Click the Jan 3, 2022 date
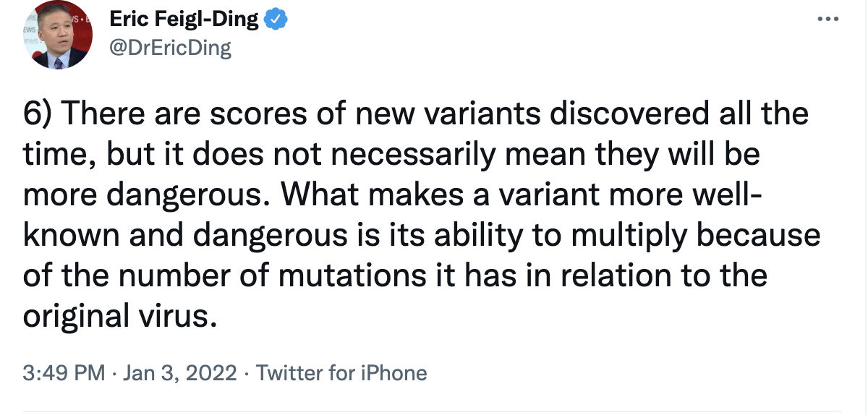868x415 pixels. 179,373
